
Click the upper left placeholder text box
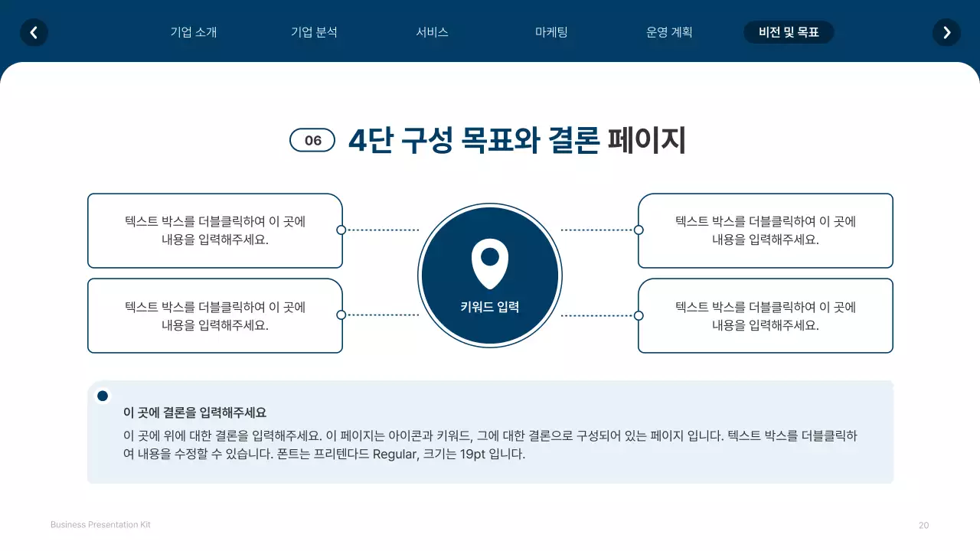point(215,230)
